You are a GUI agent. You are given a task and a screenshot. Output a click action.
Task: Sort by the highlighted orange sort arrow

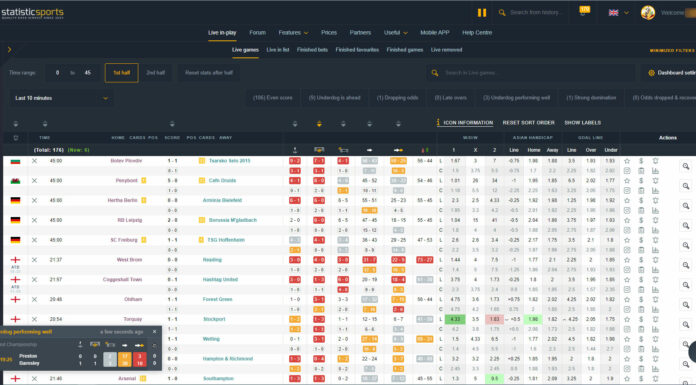pos(319,124)
